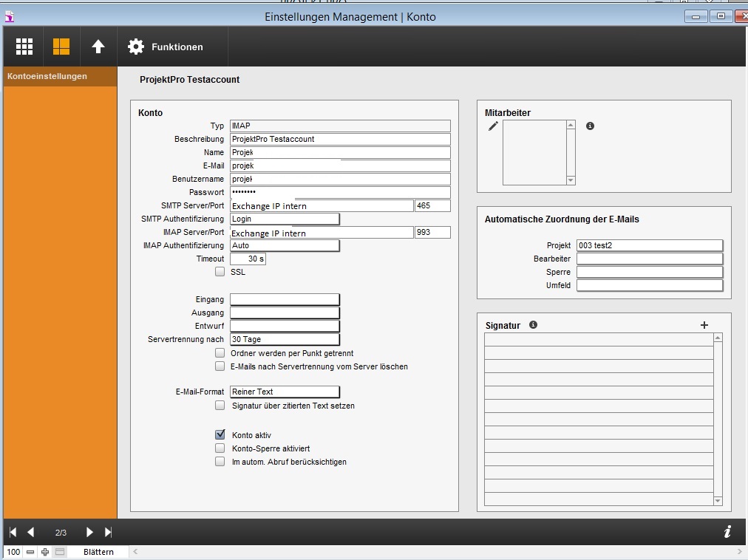Screen dimensions: 748x560
Task: Click into the Name field
Action: pos(340,153)
